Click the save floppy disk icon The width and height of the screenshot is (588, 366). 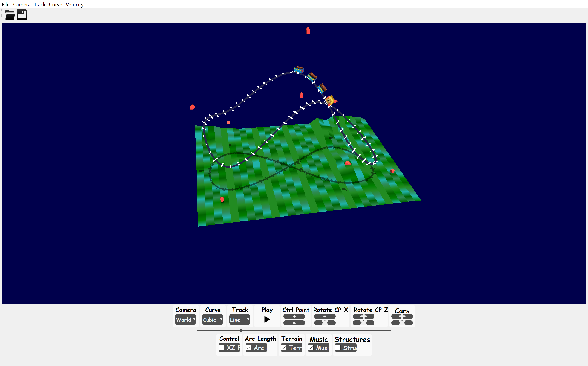[x=21, y=15]
